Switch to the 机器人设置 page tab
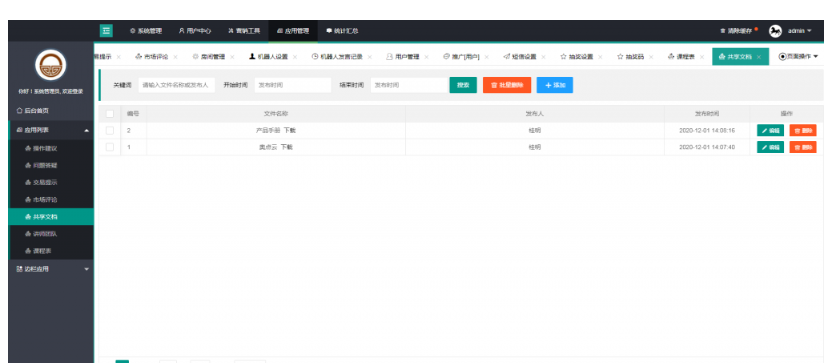The width and height of the screenshot is (824, 363). [x=268, y=57]
